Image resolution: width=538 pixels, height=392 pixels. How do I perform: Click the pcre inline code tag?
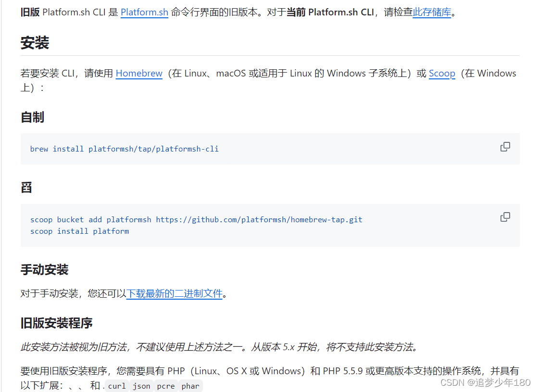point(166,386)
